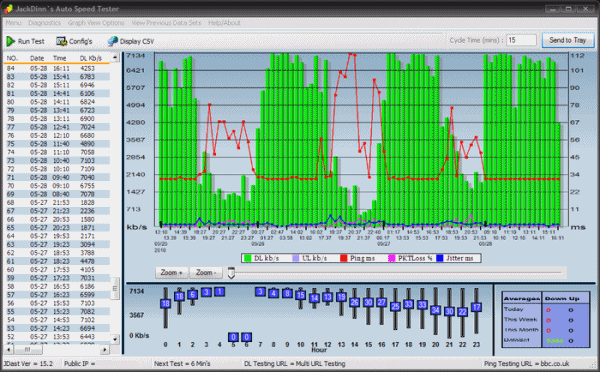600x372 pixels.
Task: Click the results list scroll-down arrow
Action: (x=115, y=339)
